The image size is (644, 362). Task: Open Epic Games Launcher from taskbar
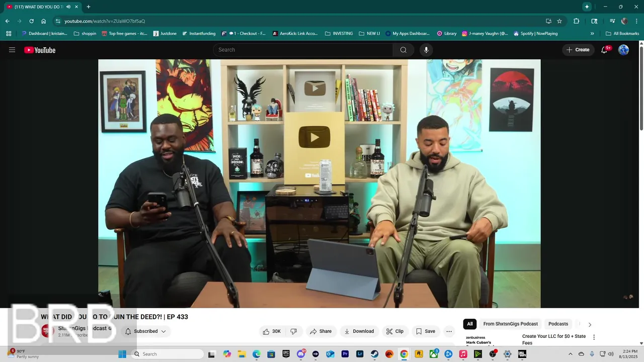(x=286, y=354)
